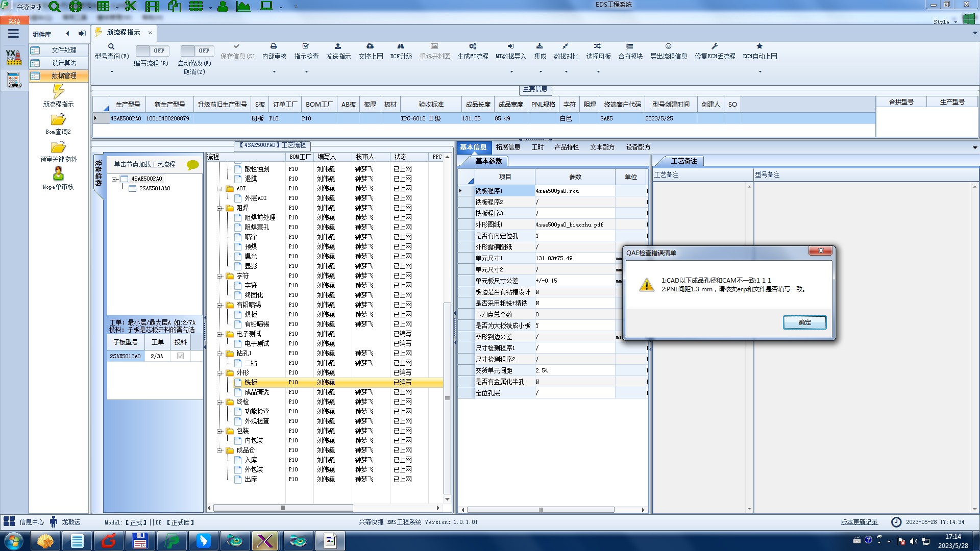
Task: Click 确定 in QAE error dialog
Action: click(804, 322)
